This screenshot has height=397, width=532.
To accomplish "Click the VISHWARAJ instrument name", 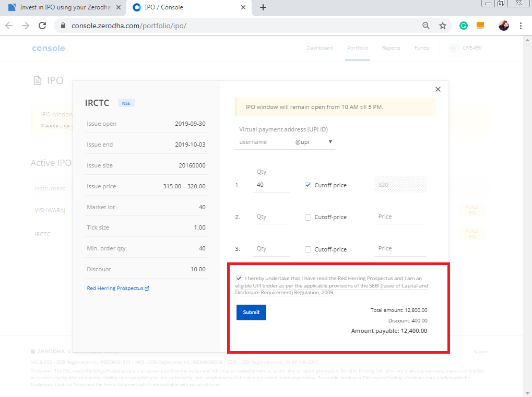I will (x=50, y=210).
